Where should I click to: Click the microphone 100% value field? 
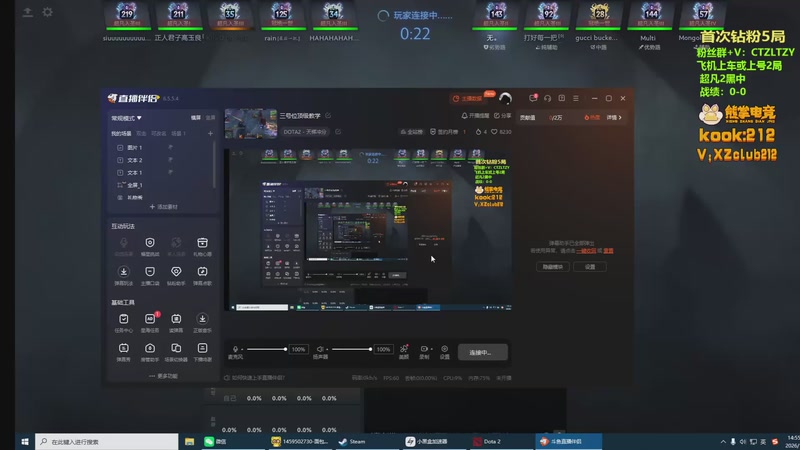click(298, 349)
